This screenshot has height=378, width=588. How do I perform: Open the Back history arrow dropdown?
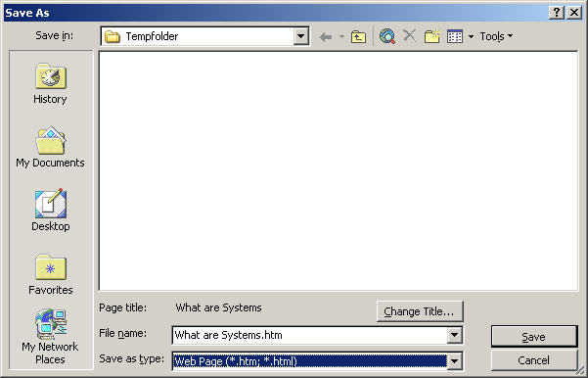point(341,36)
